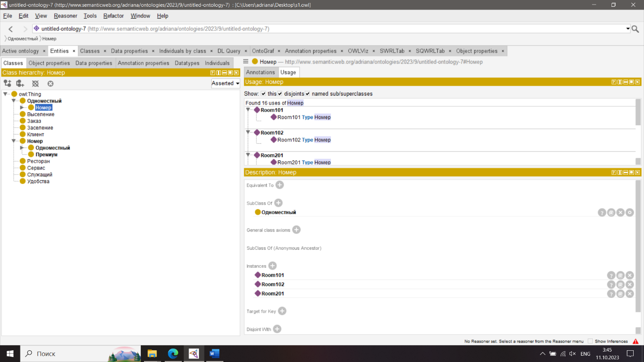Add an Equivalent To expression
The width and height of the screenshot is (644, 362).
click(x=279, y=185)
